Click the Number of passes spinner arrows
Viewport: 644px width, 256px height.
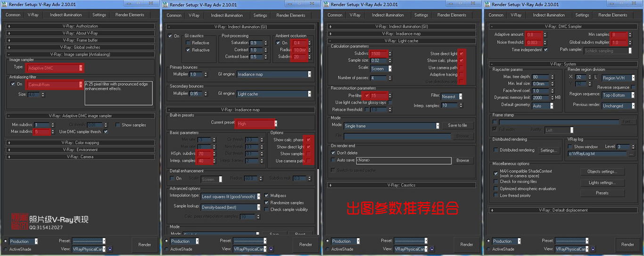tap(390, 78)
